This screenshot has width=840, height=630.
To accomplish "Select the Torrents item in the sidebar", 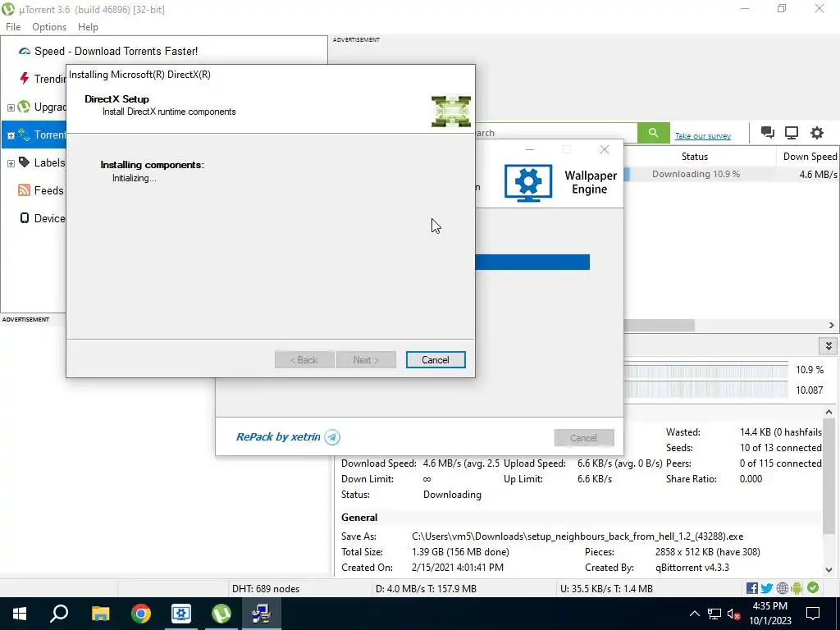I will point(34,135).
